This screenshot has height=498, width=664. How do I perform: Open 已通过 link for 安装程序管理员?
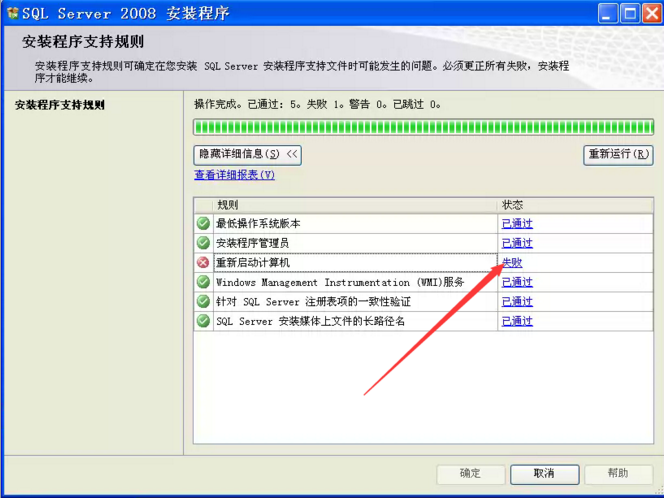[516, 243]
